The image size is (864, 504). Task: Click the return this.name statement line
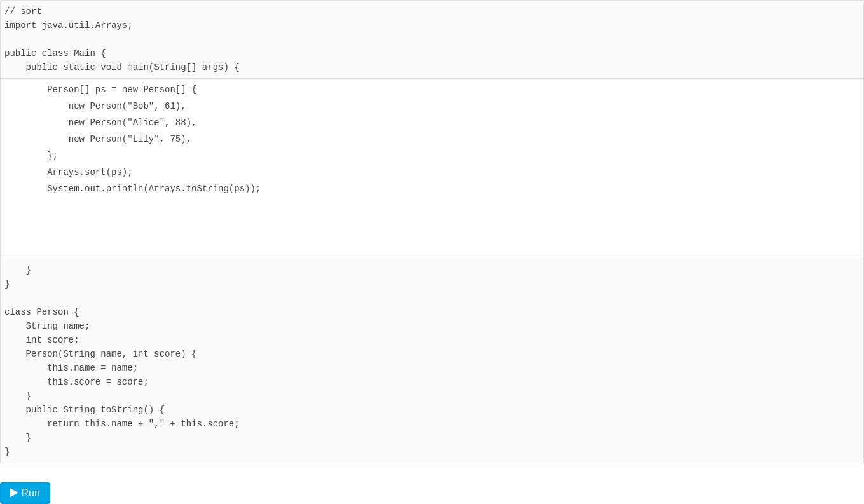coord(143,424)
